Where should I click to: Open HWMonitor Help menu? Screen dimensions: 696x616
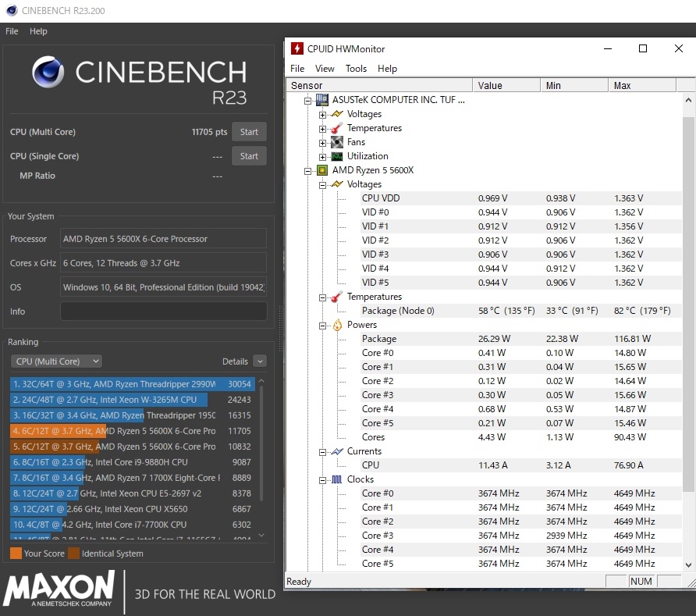click(387, 69)
